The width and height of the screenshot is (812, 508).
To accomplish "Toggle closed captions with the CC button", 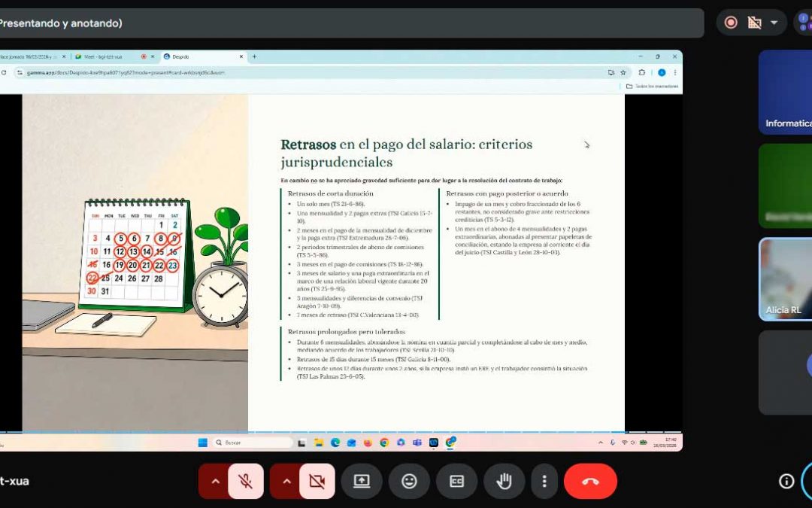I will pyautogui.click(x=456, y=482).
